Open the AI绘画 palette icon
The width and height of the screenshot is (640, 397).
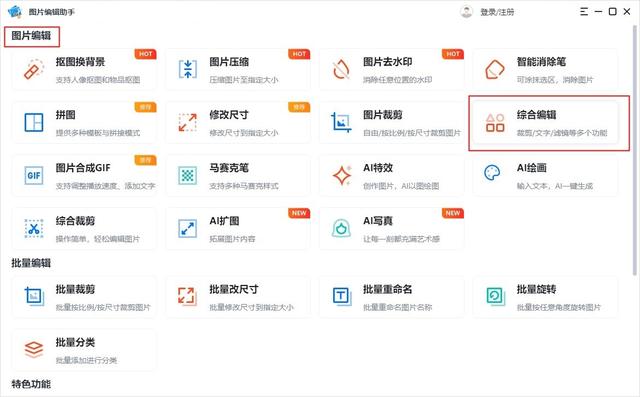pos(492,173)
